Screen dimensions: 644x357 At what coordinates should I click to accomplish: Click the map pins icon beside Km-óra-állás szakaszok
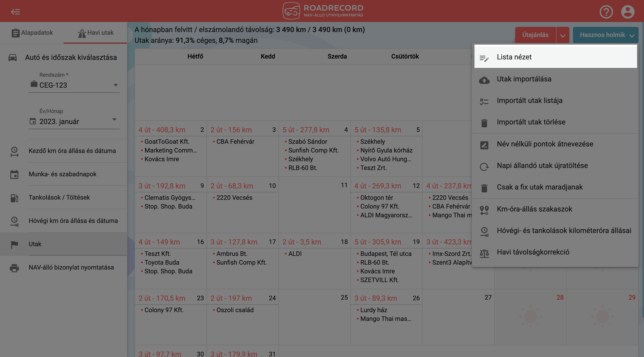coord(484,210)
